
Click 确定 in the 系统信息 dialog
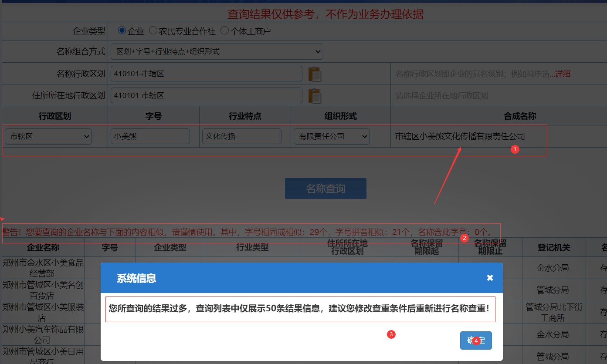coord(476,340)
